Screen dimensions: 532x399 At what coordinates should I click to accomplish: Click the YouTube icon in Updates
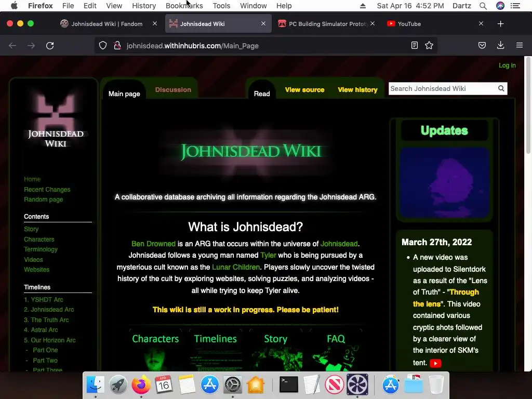pos(435,363)
